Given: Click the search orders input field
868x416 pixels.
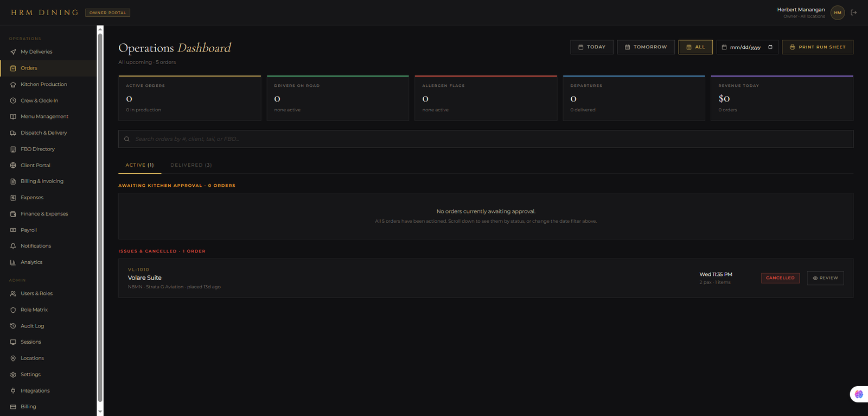Looking at the screenshot, I should click(486, 139).
